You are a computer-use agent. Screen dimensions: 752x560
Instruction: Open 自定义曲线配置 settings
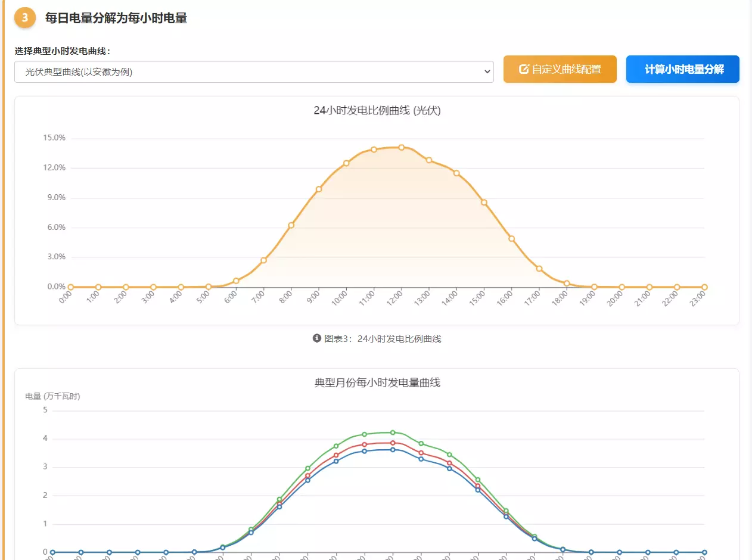click(560, 69)
